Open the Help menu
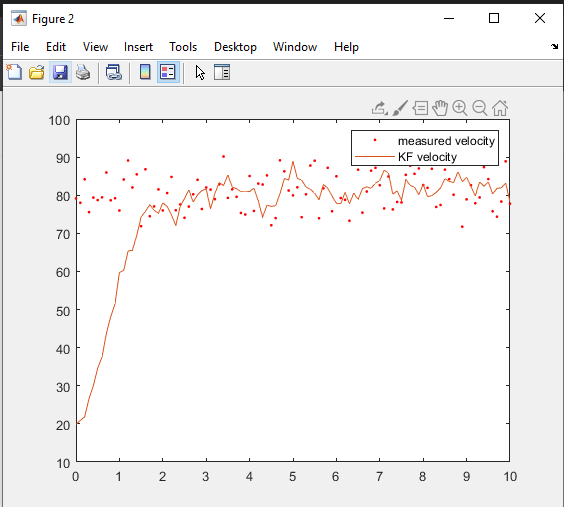Viewport: 564px width, 507px height. 346,47
